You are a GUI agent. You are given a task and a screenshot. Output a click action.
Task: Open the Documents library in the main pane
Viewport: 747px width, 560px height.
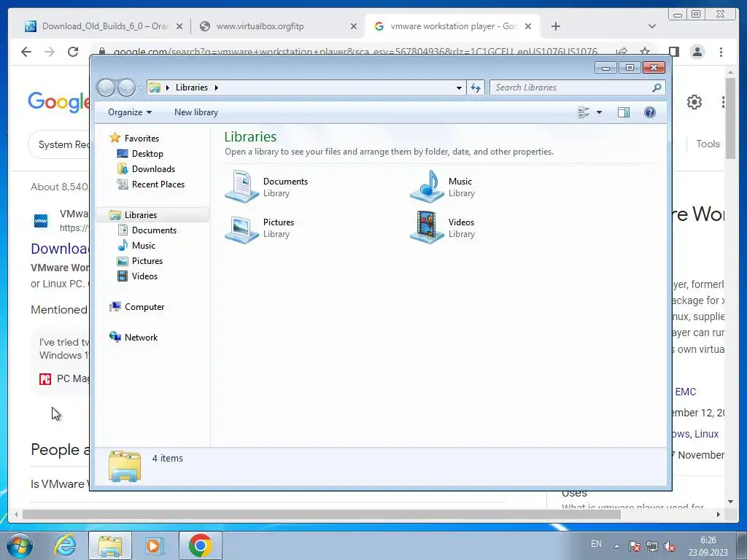[266, 187]
